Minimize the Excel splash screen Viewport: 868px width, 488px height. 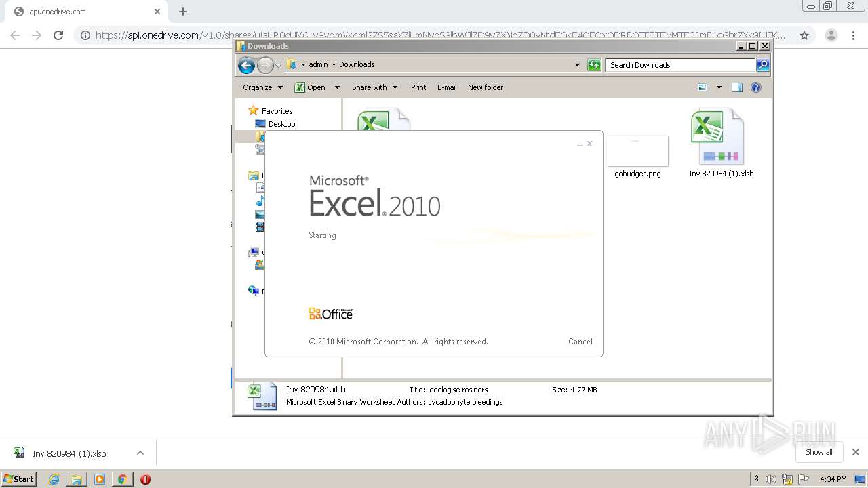[580, 144]
